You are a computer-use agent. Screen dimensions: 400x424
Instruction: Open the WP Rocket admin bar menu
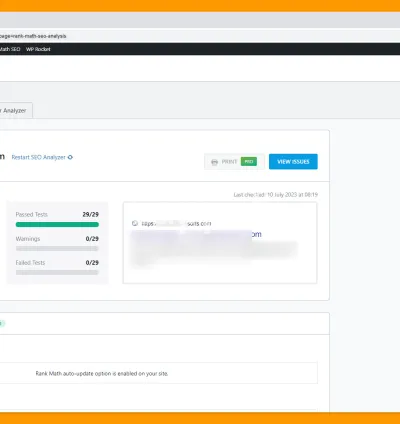pos(38,49)
